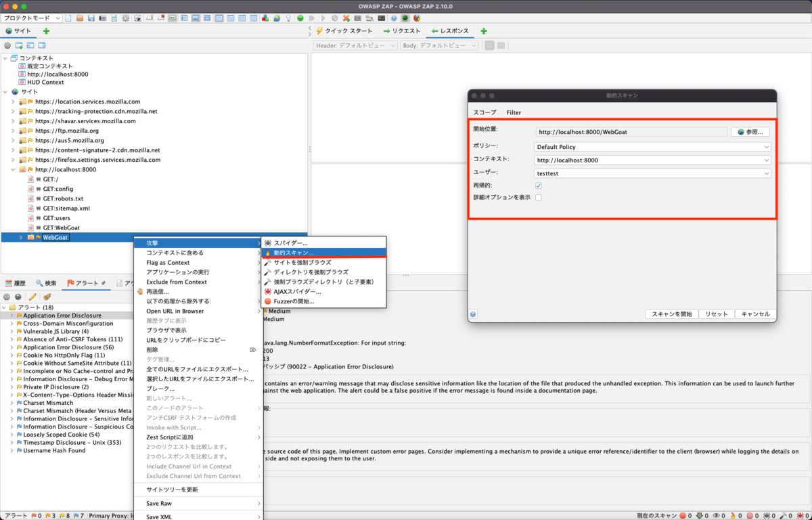Click the pencil icon in the alerts toolbar
This screenshot has height=520, width=812.
[x=32, y=297]
